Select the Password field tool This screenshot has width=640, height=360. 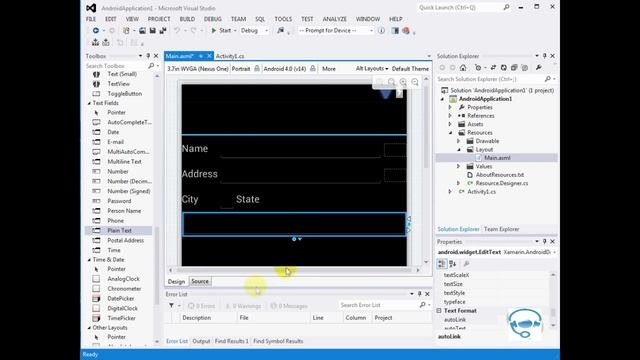119,201
